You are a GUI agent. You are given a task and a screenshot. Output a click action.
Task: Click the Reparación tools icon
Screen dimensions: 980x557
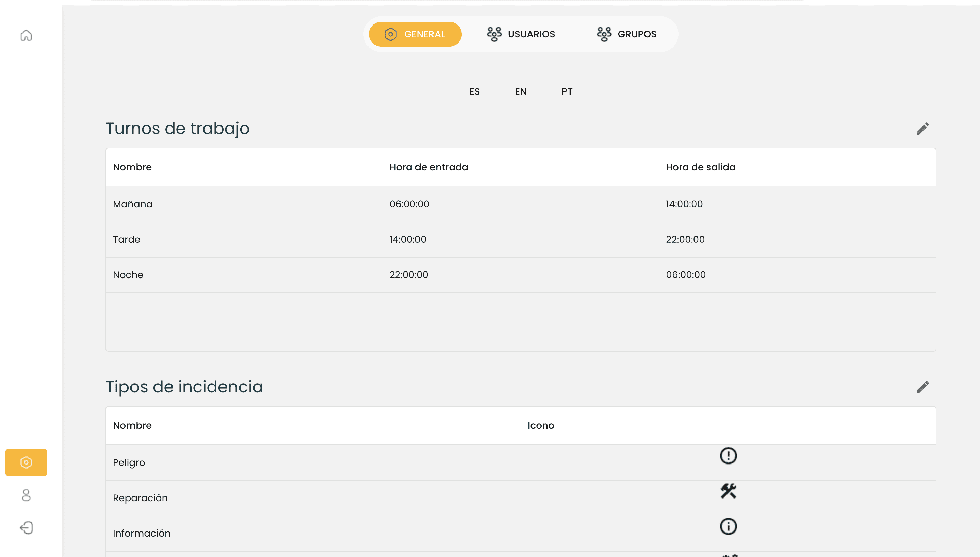(728, 491)
